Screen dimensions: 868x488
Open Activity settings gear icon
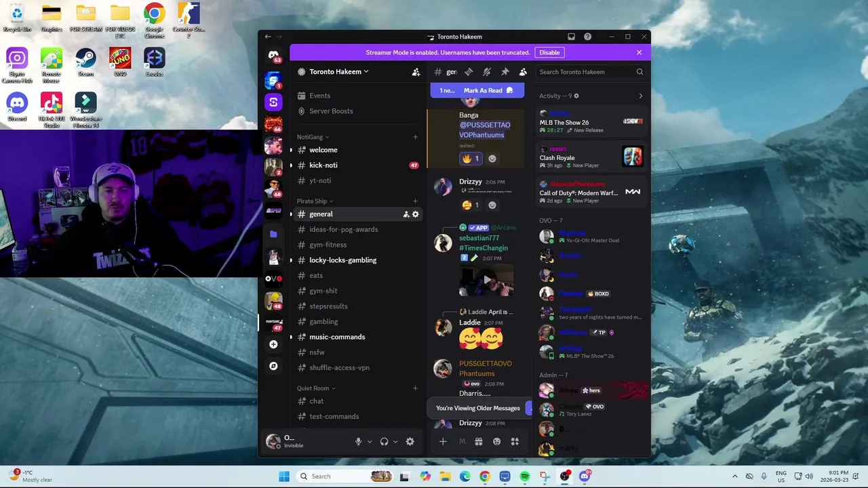[x=576, y=96]
